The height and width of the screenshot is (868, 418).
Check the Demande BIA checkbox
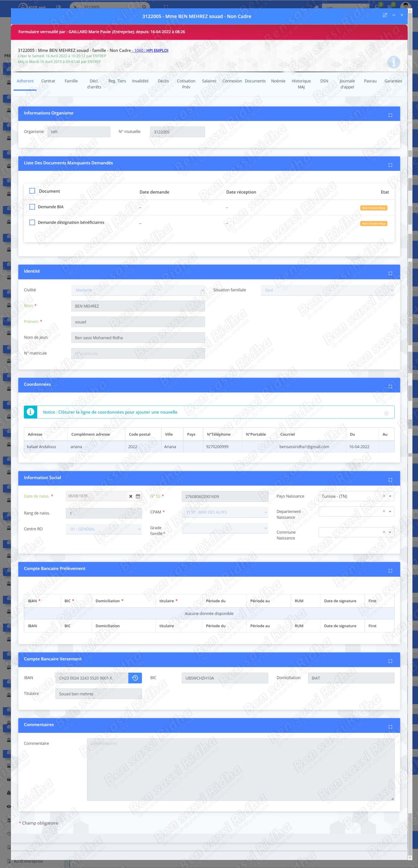pyautogui.click(x=32, y=207)
